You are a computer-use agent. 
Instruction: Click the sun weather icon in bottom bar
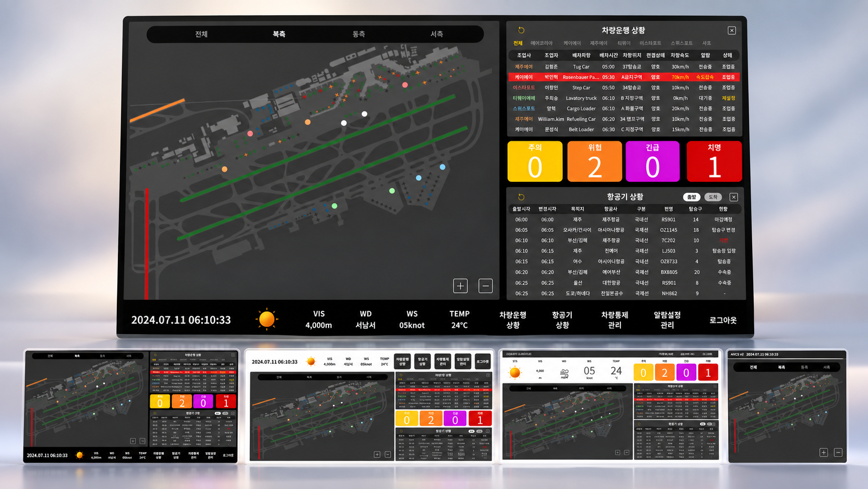[x=267, y=319]
